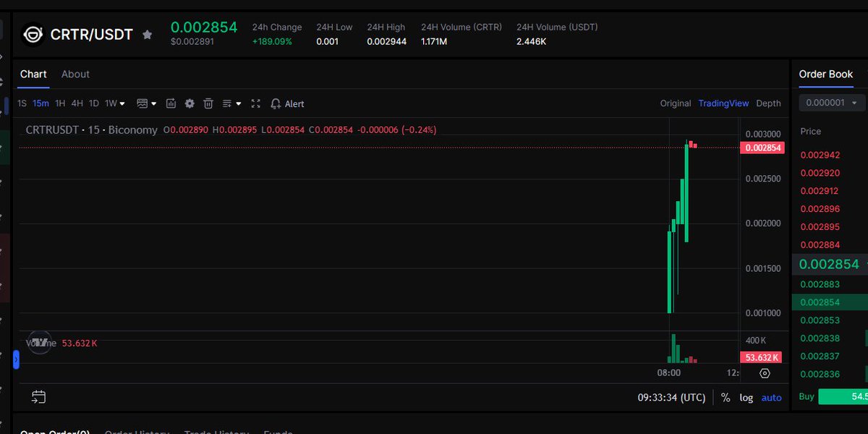Image resolution: width=868 pixels, height=434 pixels.
Task: Toggle percent scale on chart
Action: click(726, 398)
